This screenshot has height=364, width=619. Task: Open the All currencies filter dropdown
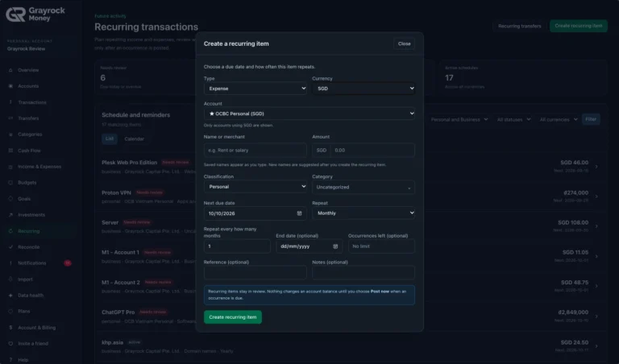click(x=559, y=119)
